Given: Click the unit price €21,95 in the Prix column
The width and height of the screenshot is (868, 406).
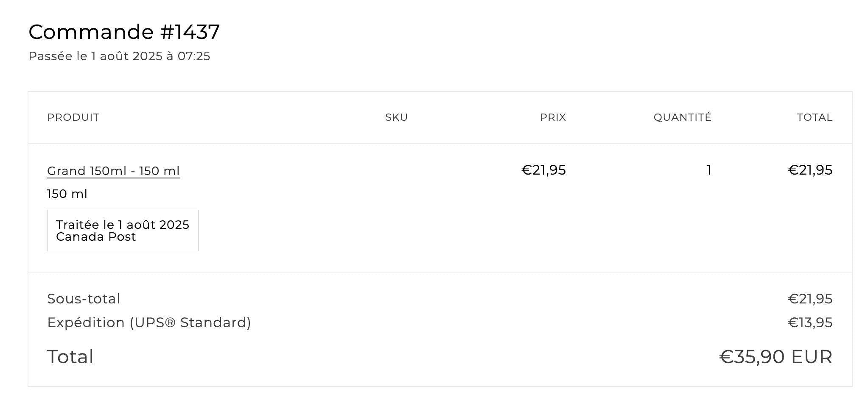Looking at the screenshot, I should pyautogui.click(x=543, y=170).
